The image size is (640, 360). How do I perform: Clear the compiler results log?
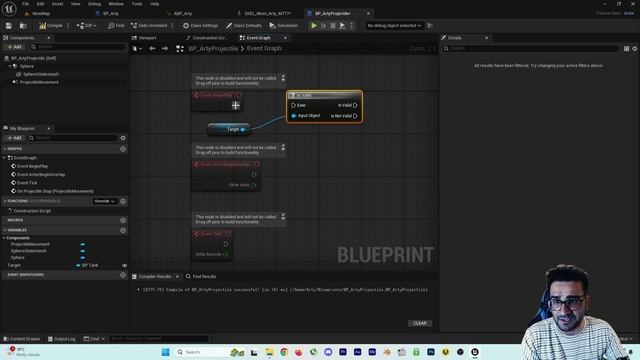point(420,323)
